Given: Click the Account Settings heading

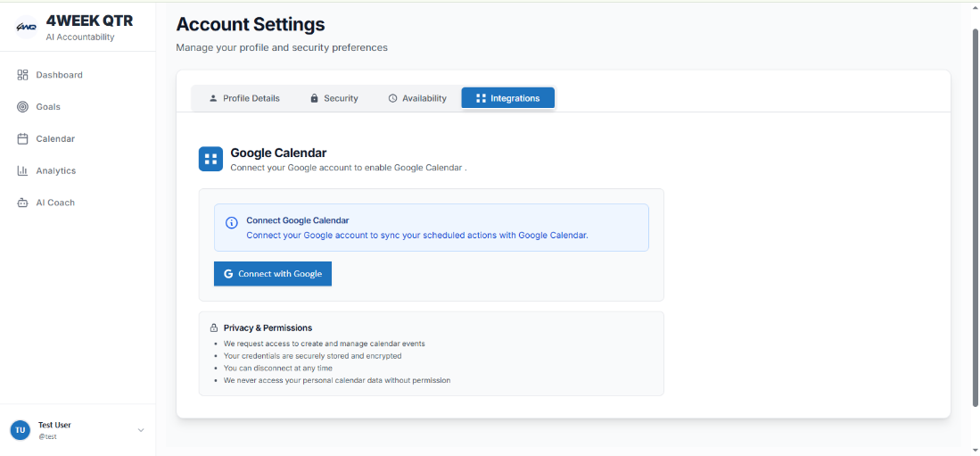Looking at the screenshot, I should pyautogui.click(x=250, y=24).
